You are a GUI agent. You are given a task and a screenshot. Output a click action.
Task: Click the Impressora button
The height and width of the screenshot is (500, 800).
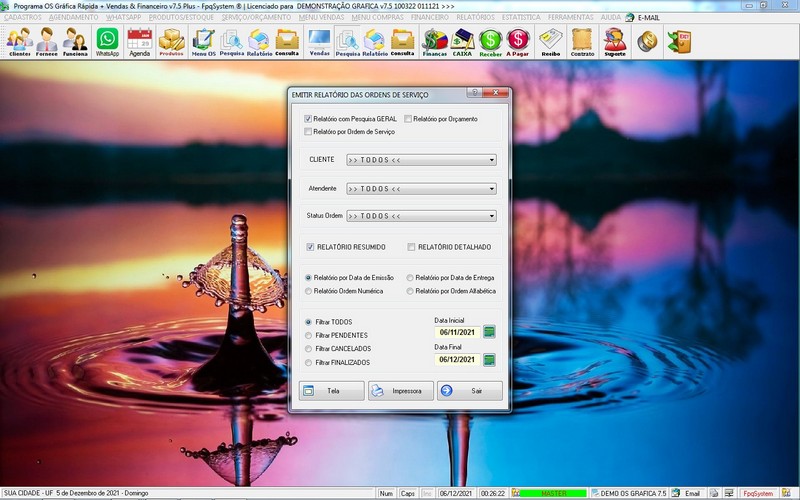tap(400, 391)
